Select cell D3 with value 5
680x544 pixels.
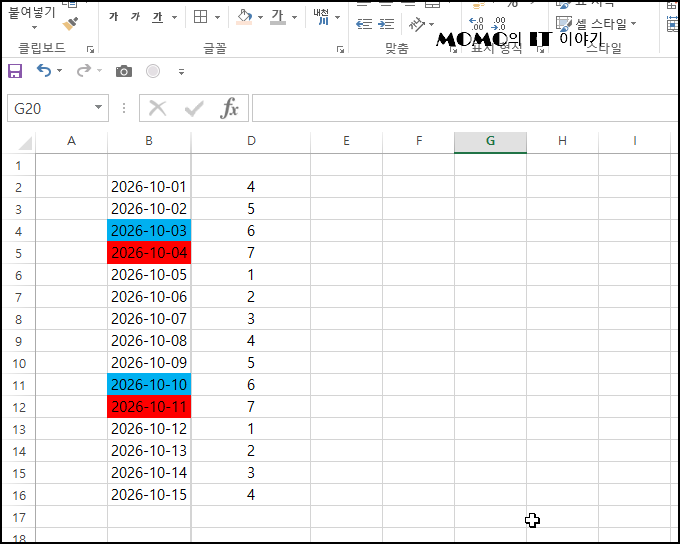(x=251, y=209)
